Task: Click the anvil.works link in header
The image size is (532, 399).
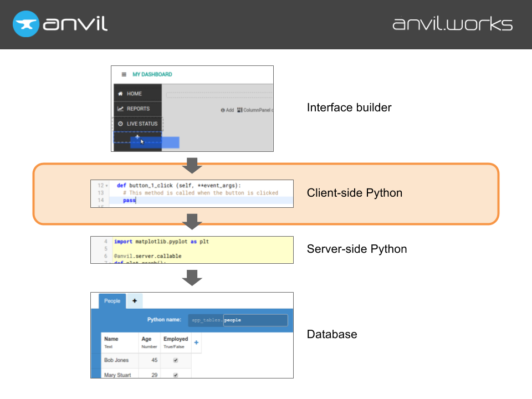Action: point(452,24)
